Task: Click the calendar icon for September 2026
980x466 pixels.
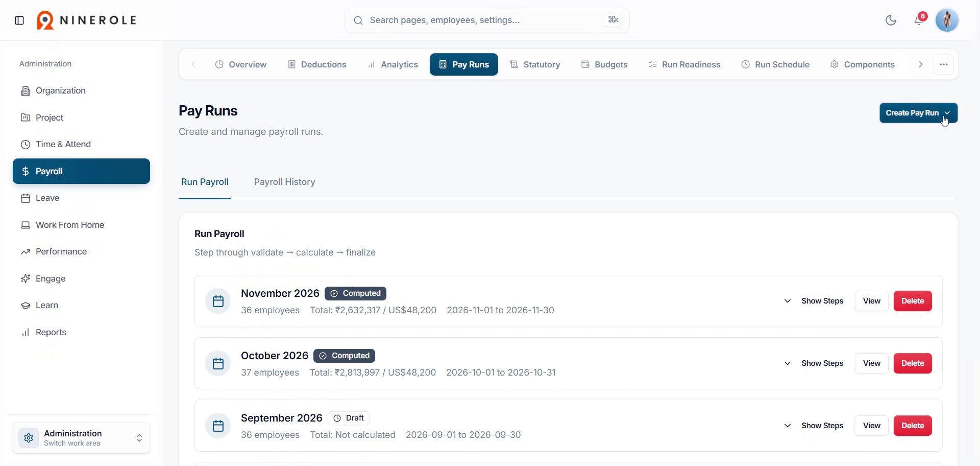Action: (218, 426)
